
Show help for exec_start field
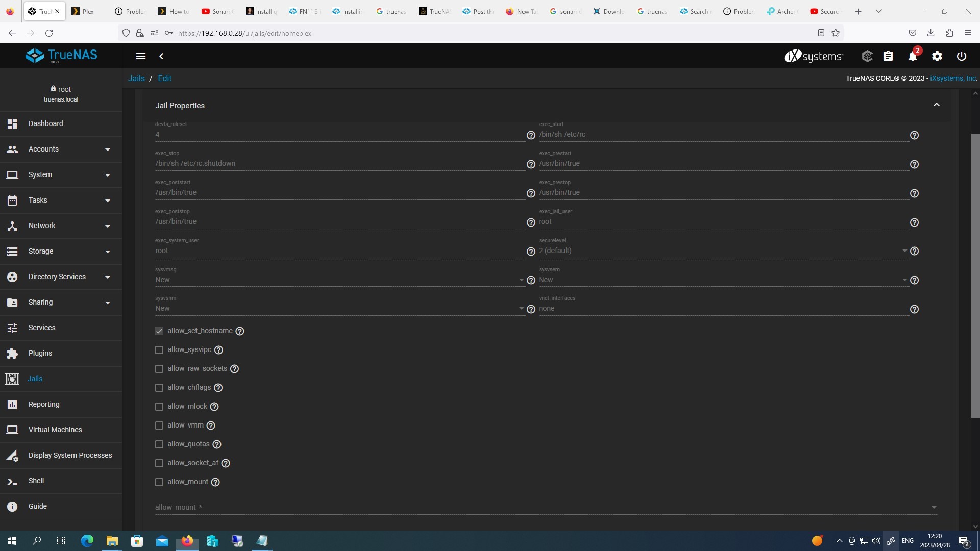914,135
